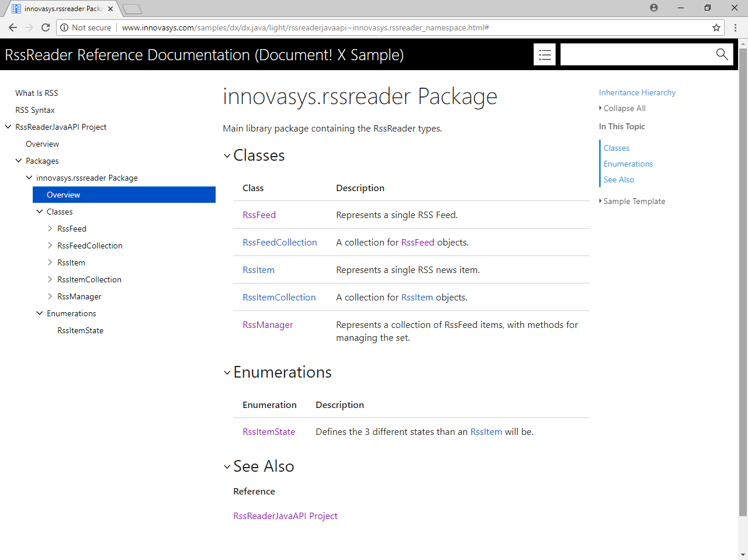Collapse the Classes heading in main content
The height and width of the screenshot is (560, 748).
(227, 155)
